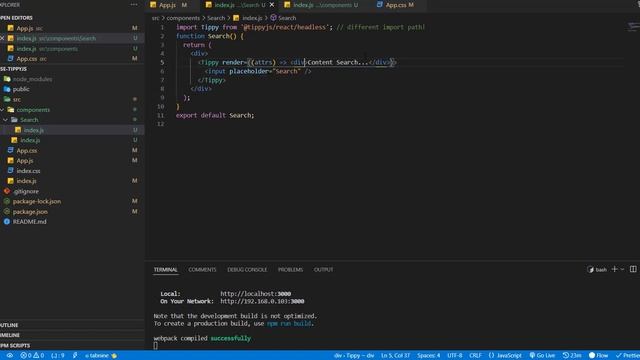640x360 pixels.
Task: Click the README.md info file icon
Action: (7, 222)
